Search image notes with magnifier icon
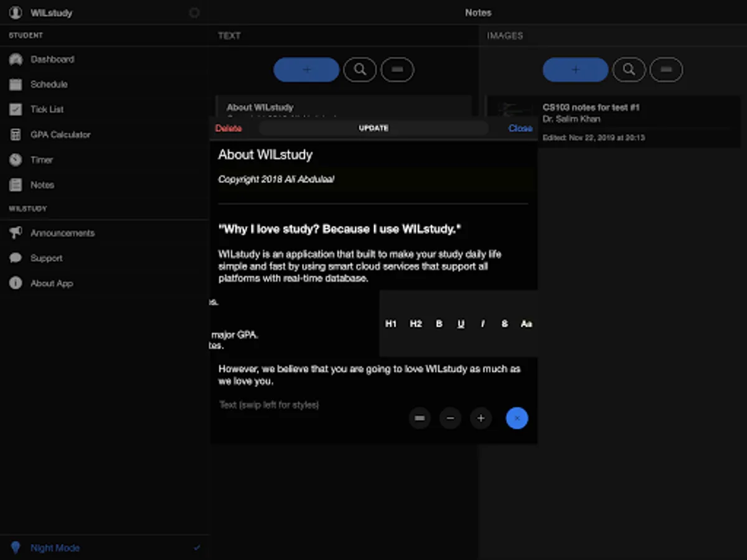This screenshot has height=560, width=747. click(x=629, y=70)
